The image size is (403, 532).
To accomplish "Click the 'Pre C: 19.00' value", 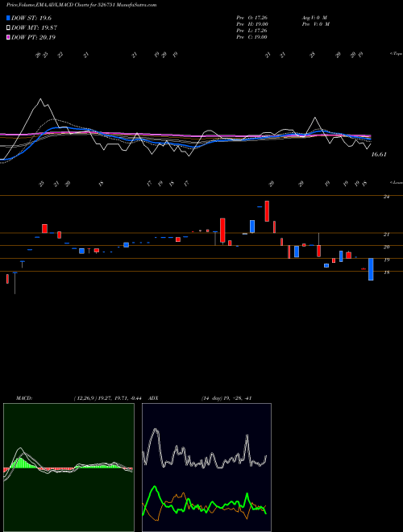I will pos(251,37).
